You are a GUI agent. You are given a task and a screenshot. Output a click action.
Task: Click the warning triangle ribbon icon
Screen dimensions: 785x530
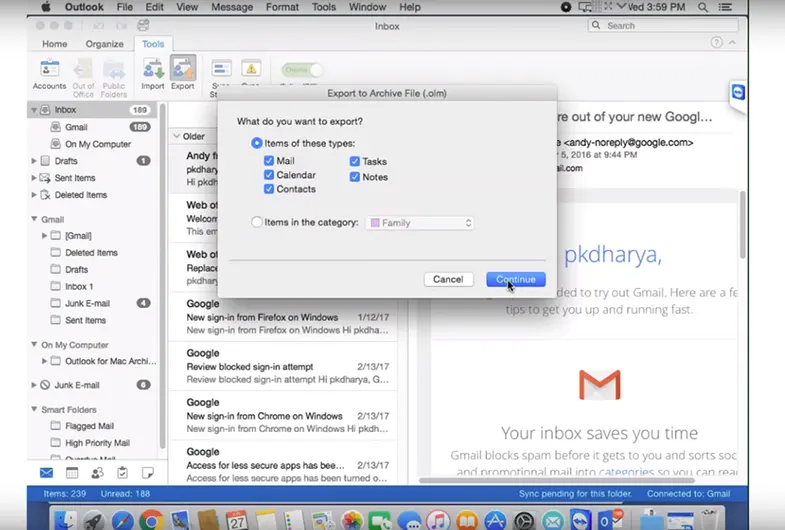click(251, 69)
